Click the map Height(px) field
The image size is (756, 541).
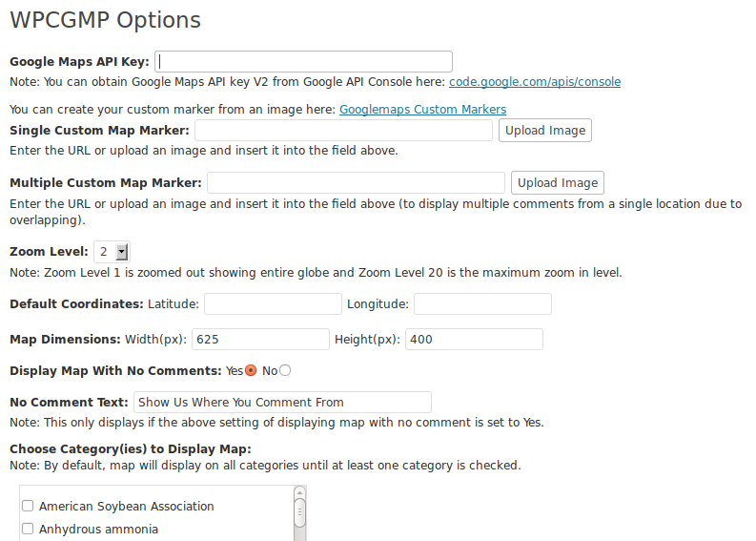[x=474, y=340]
